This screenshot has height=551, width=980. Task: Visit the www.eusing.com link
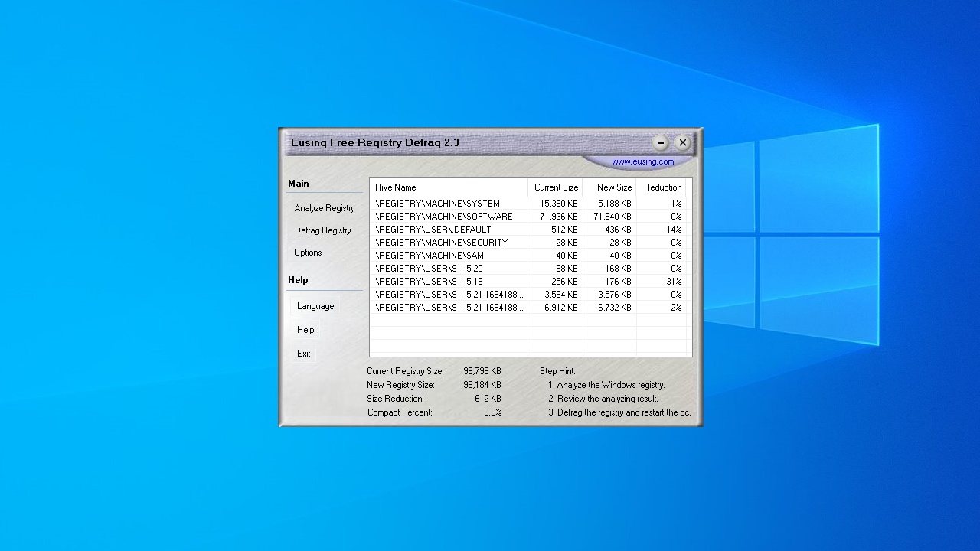642,161
